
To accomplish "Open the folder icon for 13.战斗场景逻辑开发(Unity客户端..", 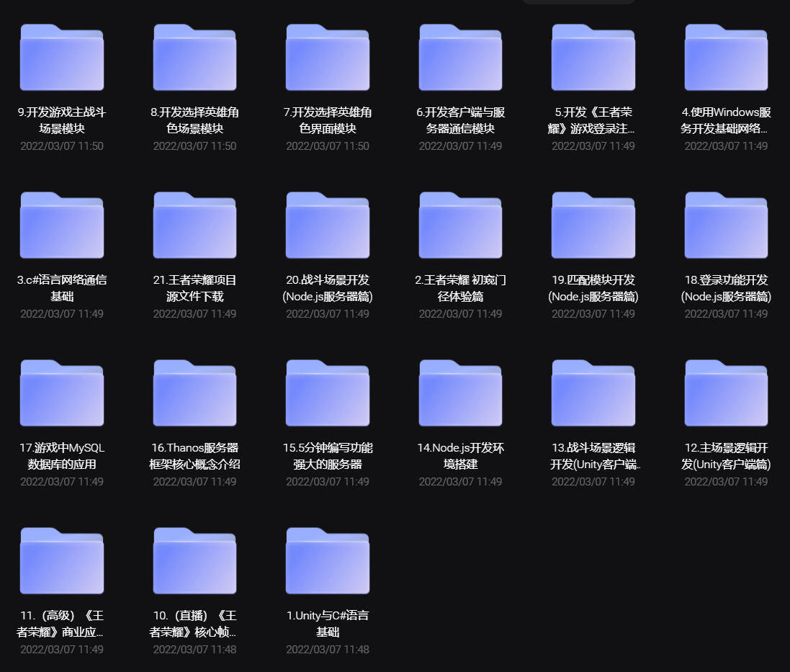I will (x=593, y=393).
